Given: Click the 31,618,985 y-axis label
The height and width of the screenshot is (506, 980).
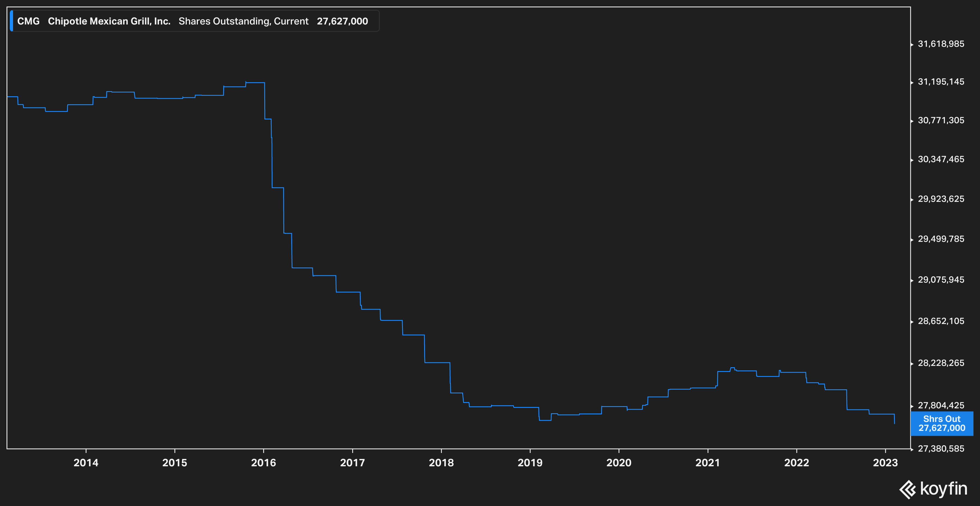Looking at the screenshot, I should [x=941, y=44].
